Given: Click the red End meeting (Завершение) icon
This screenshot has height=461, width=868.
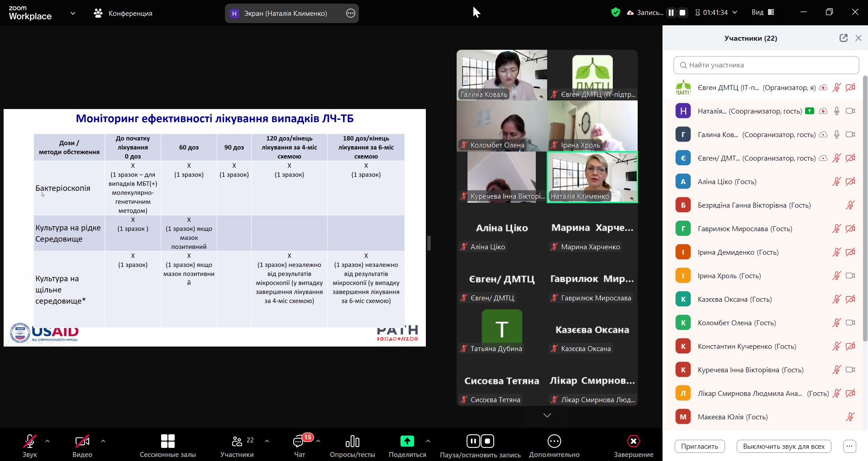Looking at the screenshot, I should pyautogui.click(x=633, y=441).
